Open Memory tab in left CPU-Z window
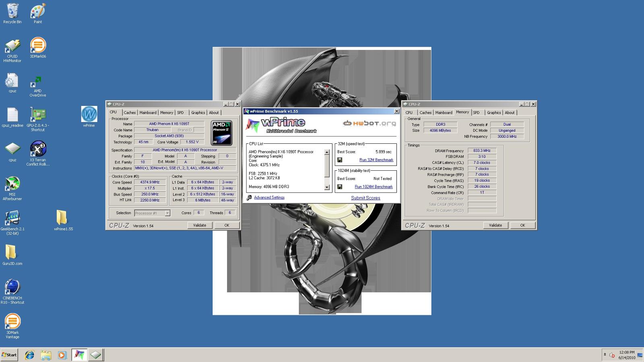Screen dimensions: 644x362 pos(167,113)
